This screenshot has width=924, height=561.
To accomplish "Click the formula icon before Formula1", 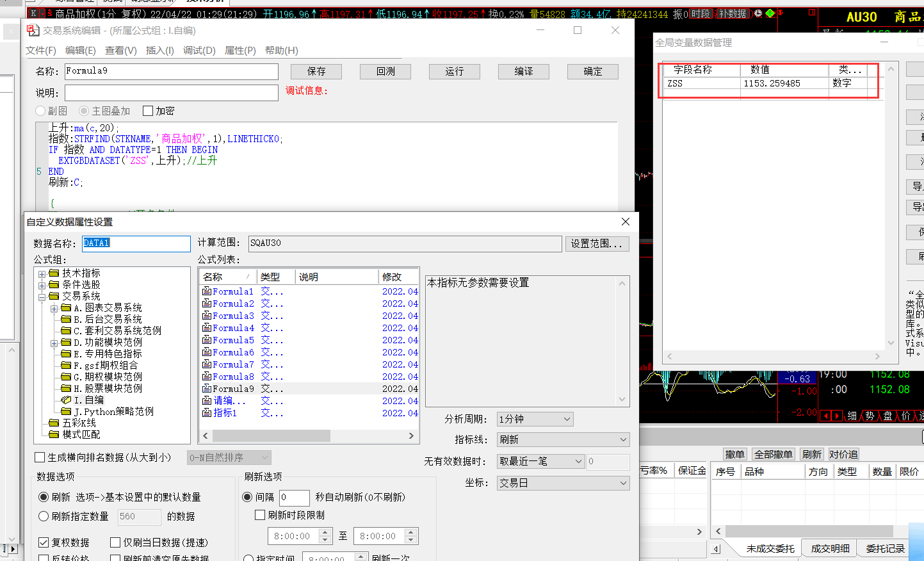I will click(207, 291).
